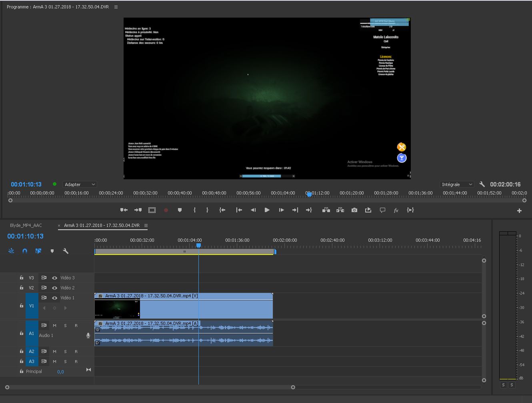The image size is (532, 403).
Task: Hide Vidéo 2 track output eye
Action: 54,288
